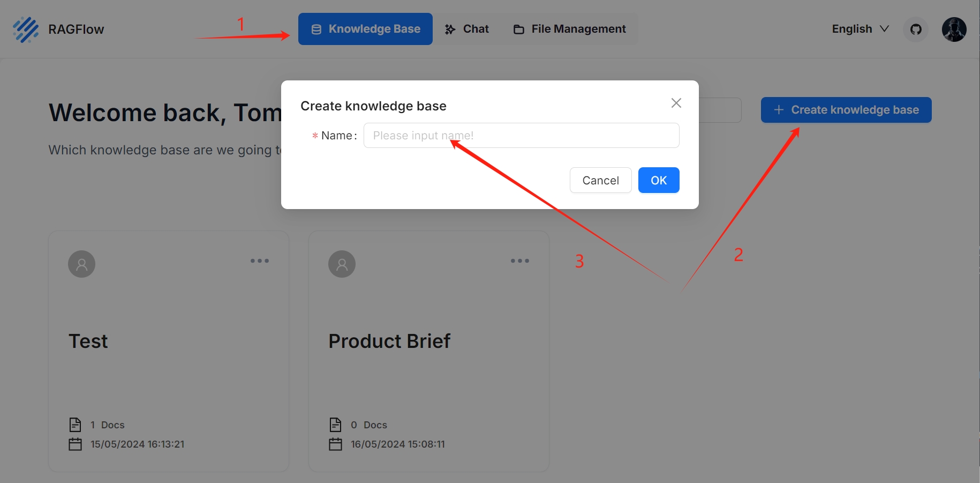Click the avatar icon on Product Brief card
Viewport: 980px width, 483px height.
342,264
